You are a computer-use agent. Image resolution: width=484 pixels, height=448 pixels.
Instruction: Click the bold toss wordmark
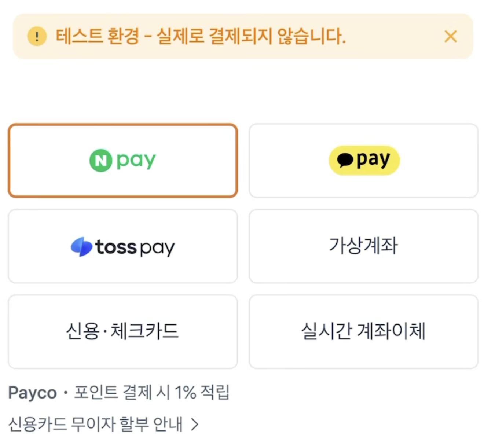pyautogui.click(x=116, y=247)
